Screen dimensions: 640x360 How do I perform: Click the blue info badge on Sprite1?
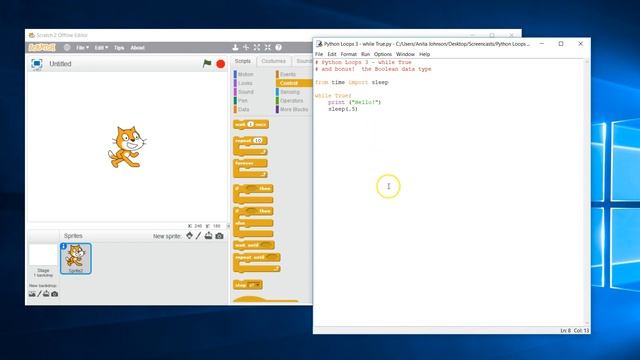tap(63, 246)
